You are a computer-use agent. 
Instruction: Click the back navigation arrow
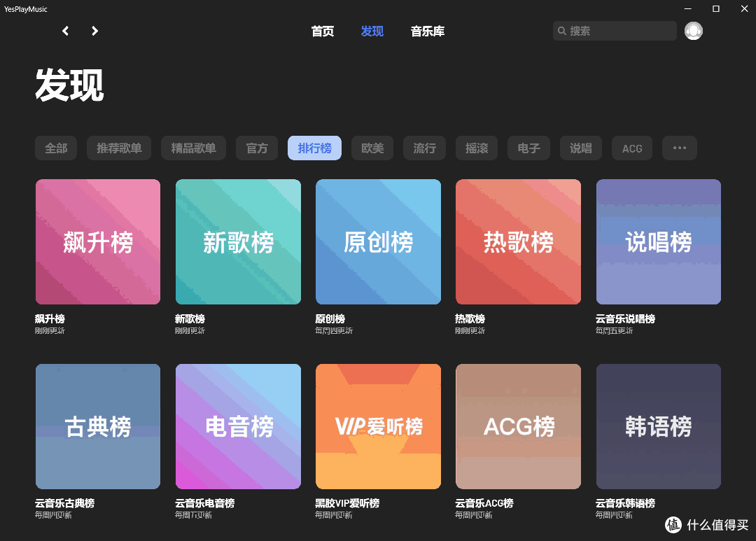point(65,31)
